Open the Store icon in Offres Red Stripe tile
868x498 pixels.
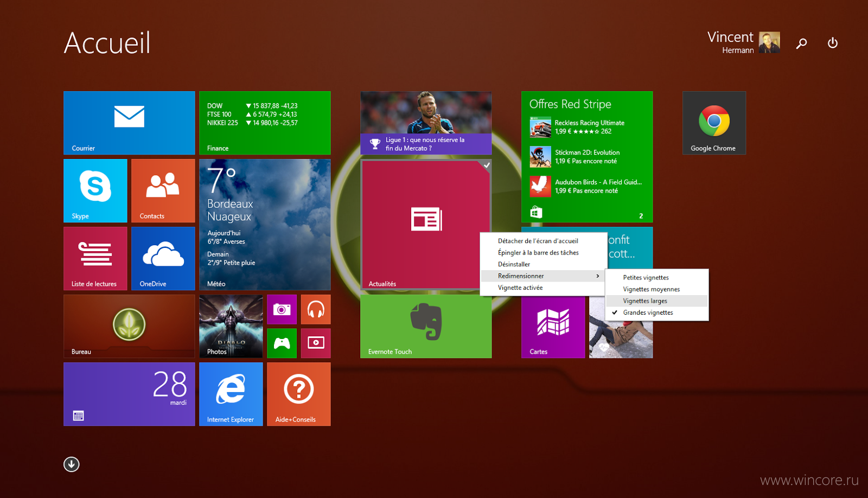[x=536, y=212]
